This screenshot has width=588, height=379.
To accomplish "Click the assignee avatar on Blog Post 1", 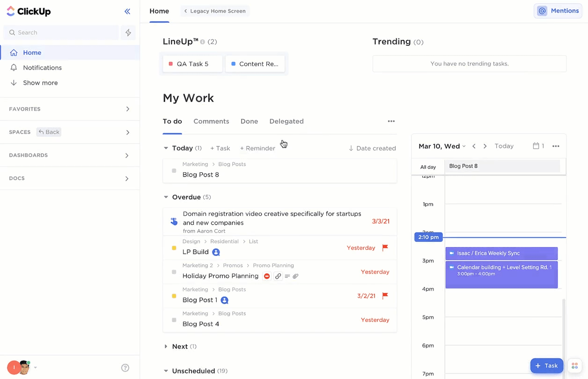I will point(224,300).
